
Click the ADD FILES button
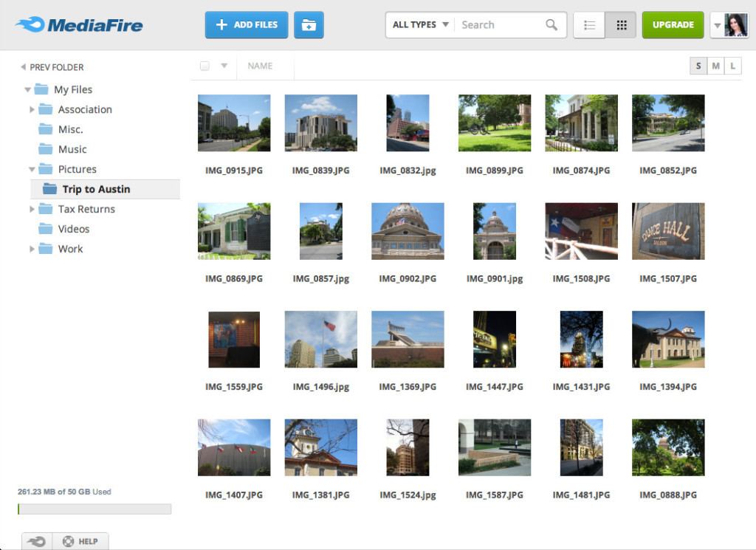(247, 24)
